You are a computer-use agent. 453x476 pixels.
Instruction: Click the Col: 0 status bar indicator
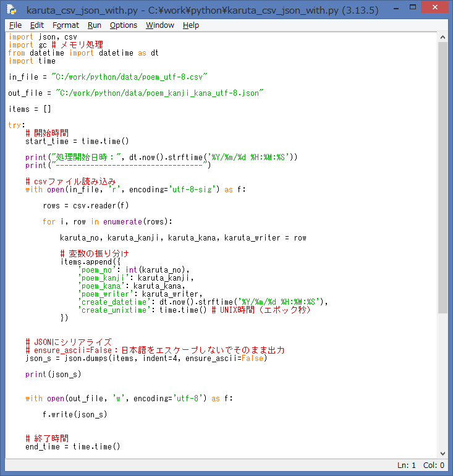click(433, 465)
